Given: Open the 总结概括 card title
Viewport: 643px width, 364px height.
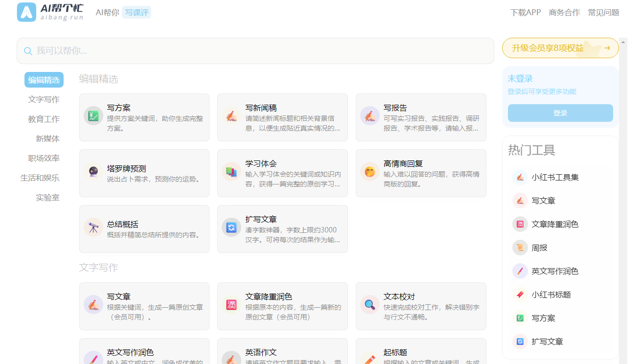Looking at the screenshot, I should [x=123, y=224].
